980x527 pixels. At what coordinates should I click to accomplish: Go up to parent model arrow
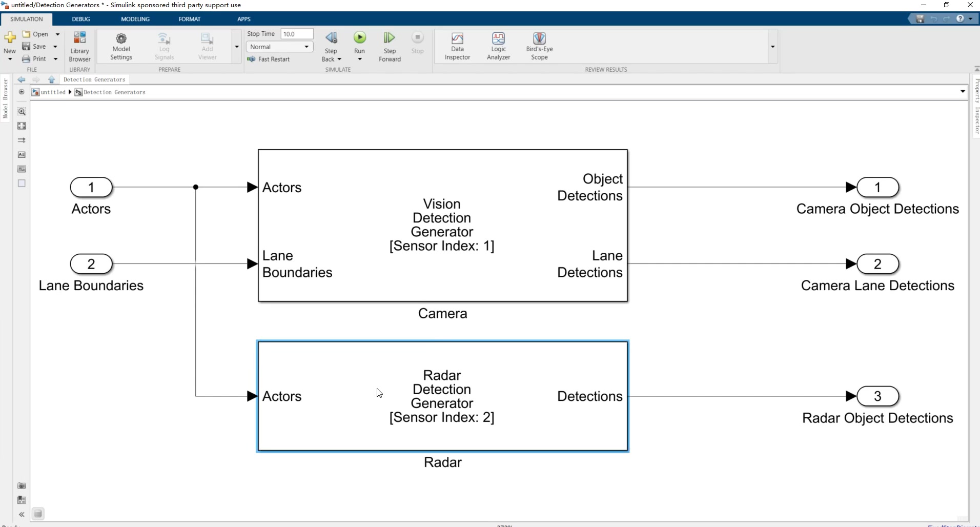pos(51,79)
